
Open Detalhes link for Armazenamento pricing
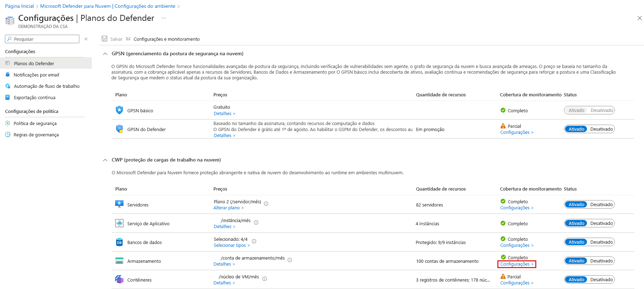pyautogui.click(x=224, y=264)
